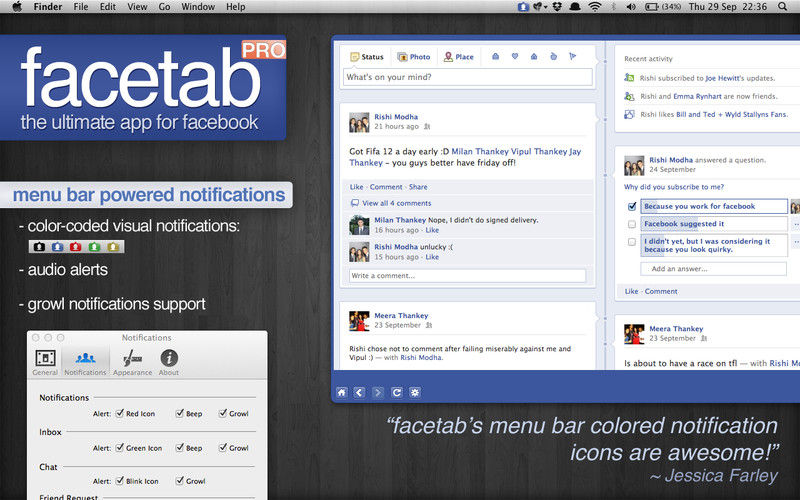Toggle Beep checkbox under Inbox section
This screenshot has height=500, width=800.
(180, 447)
